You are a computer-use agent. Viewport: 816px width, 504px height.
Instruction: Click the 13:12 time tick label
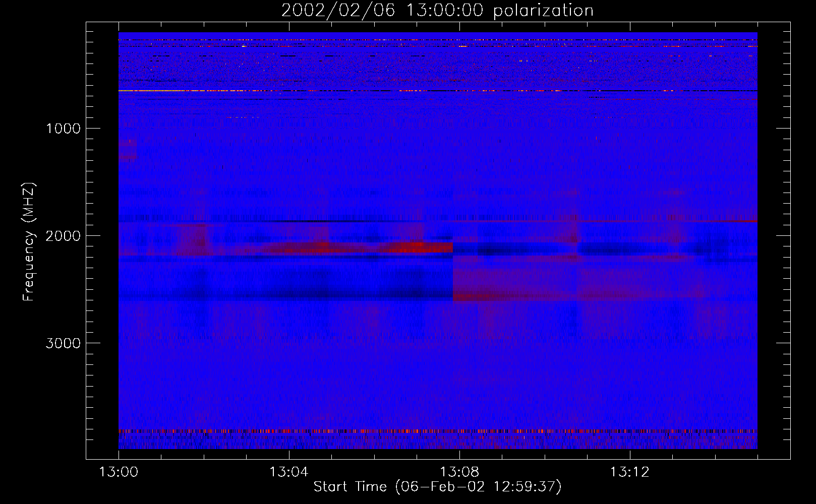pyautogui.click(x=630, y=472)
